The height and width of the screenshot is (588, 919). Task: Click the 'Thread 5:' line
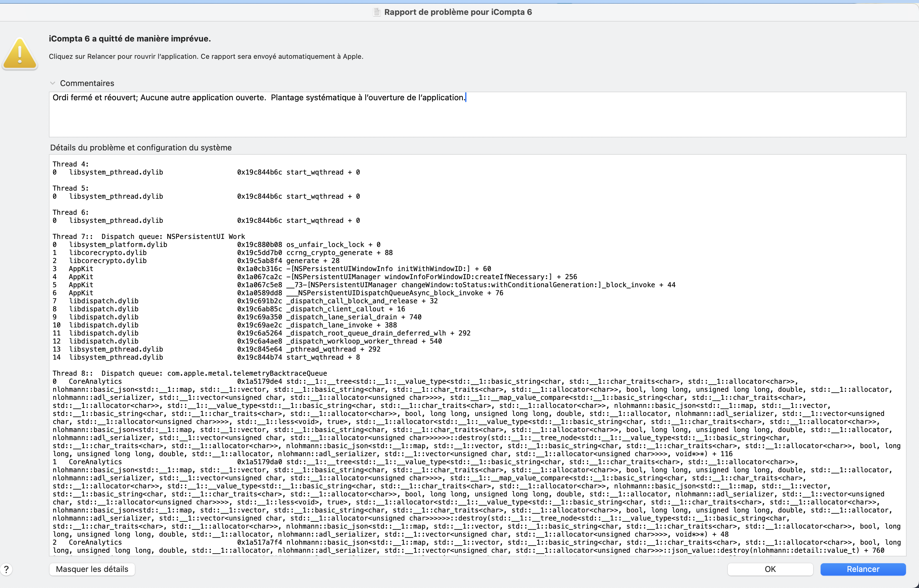[71, 188]
